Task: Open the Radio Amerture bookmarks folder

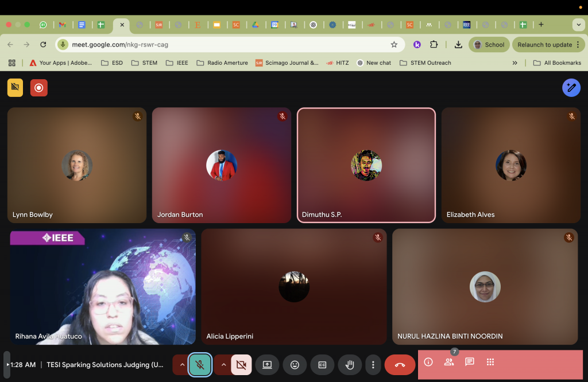Action: [222, 63]
